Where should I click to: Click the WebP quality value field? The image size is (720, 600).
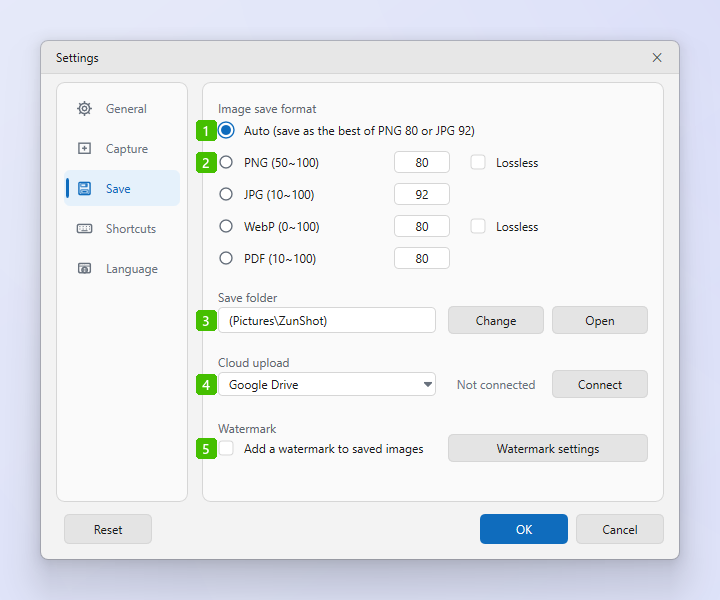coord(422,226)
